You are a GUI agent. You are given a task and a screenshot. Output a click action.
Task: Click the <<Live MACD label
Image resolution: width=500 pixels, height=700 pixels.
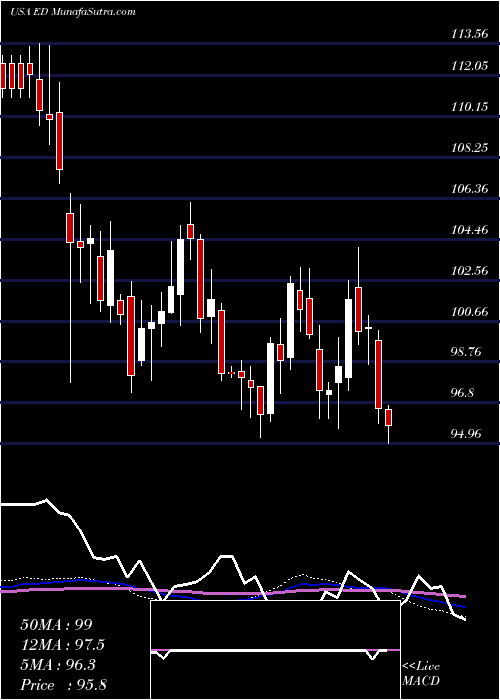[x=421, y=674]
